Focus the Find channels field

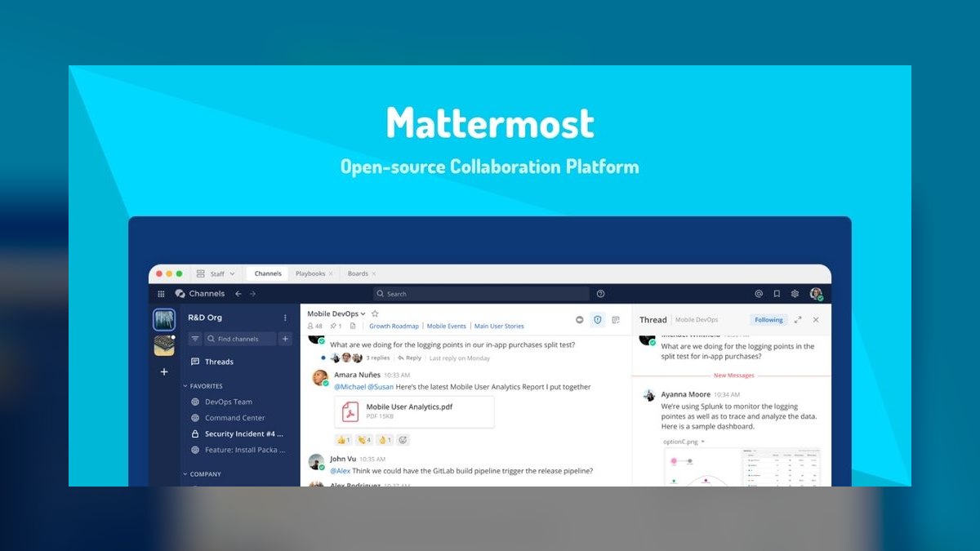[x=240, y=339]
